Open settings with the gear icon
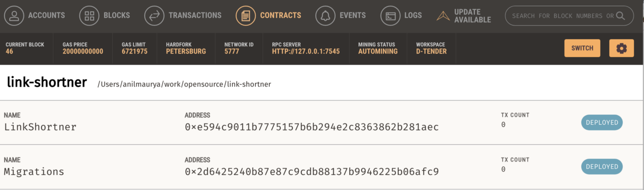This screenshot has width=644, height=190. click(x=621, y=48)
